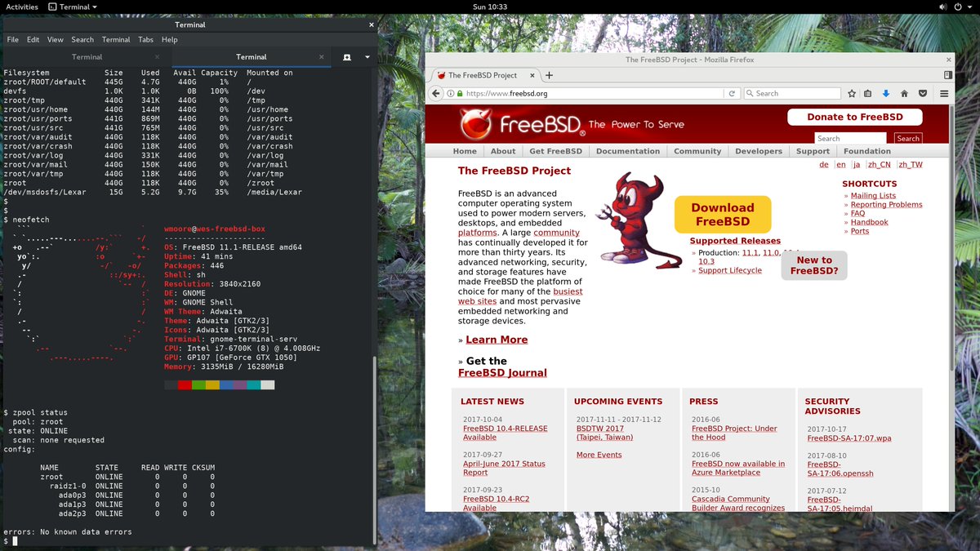The height and width of the screenshot is (551, 980).
Task: Close the active second Terminal tab
Action: (x=323, y=57)
